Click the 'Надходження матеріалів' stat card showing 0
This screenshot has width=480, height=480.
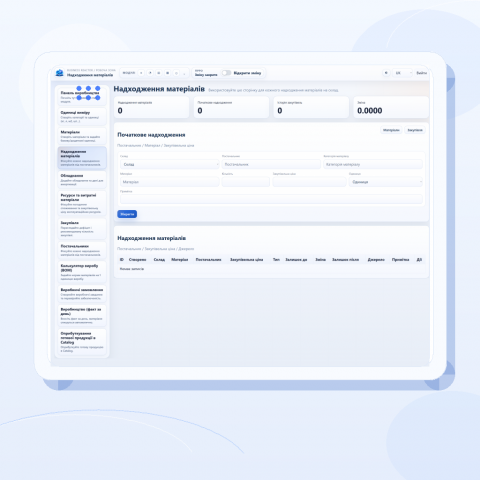click(x=152, y=107)
